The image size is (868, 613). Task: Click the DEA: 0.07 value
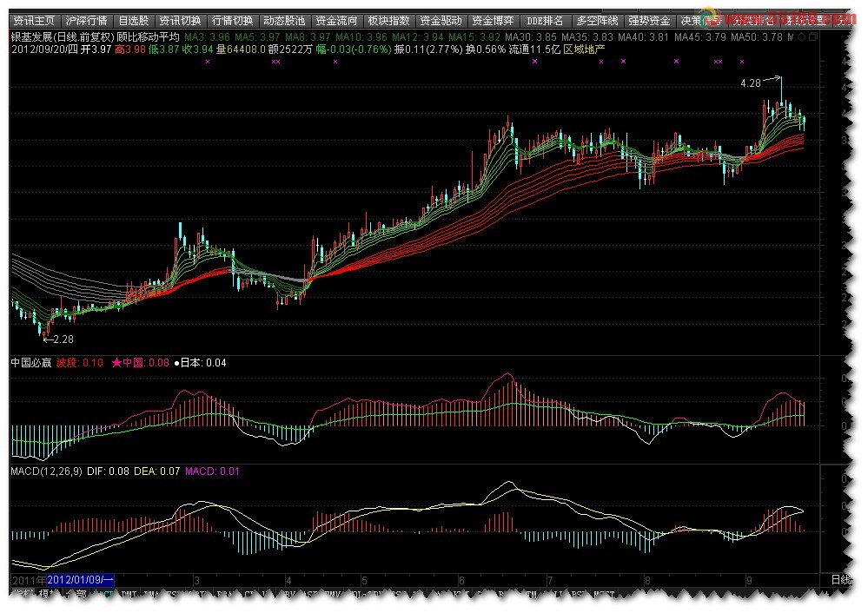[157, 471]
